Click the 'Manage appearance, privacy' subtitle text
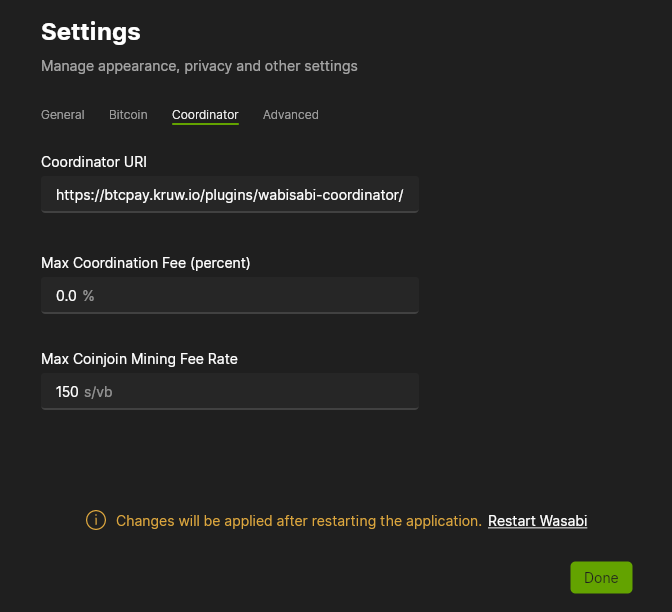 199,66
